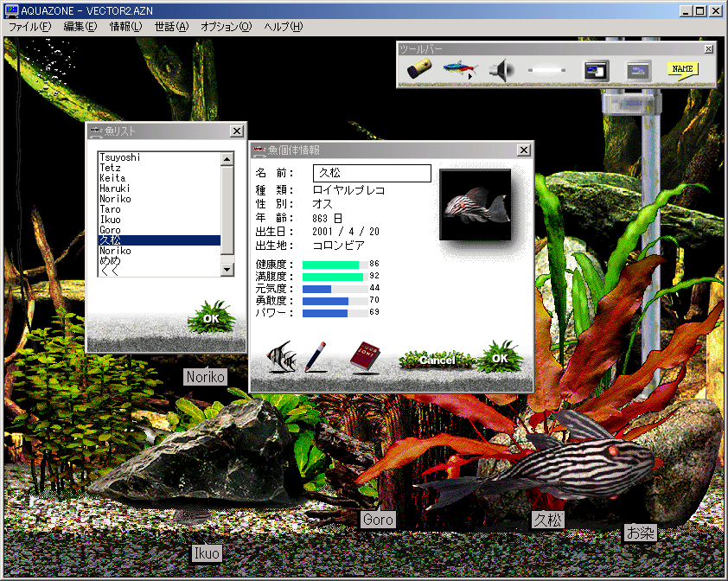Click the fish list title bar icon
728x581 pixels.
click(x=96, y=131)
